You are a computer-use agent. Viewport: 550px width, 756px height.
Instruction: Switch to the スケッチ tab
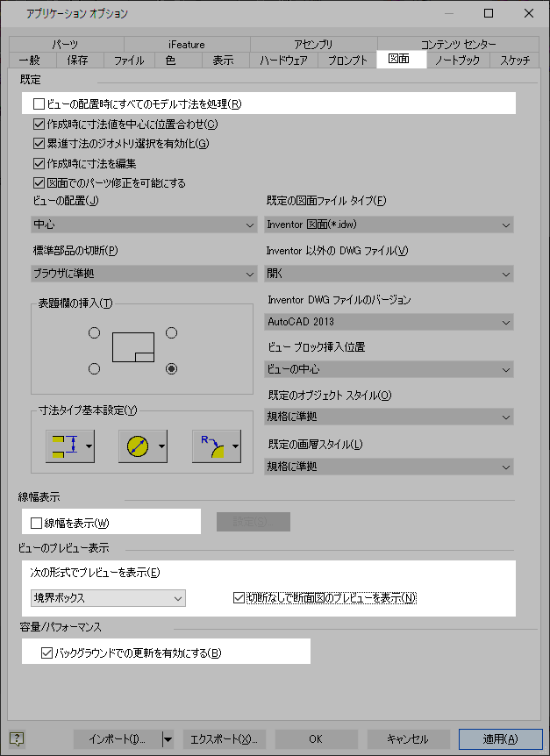point(514,61)
